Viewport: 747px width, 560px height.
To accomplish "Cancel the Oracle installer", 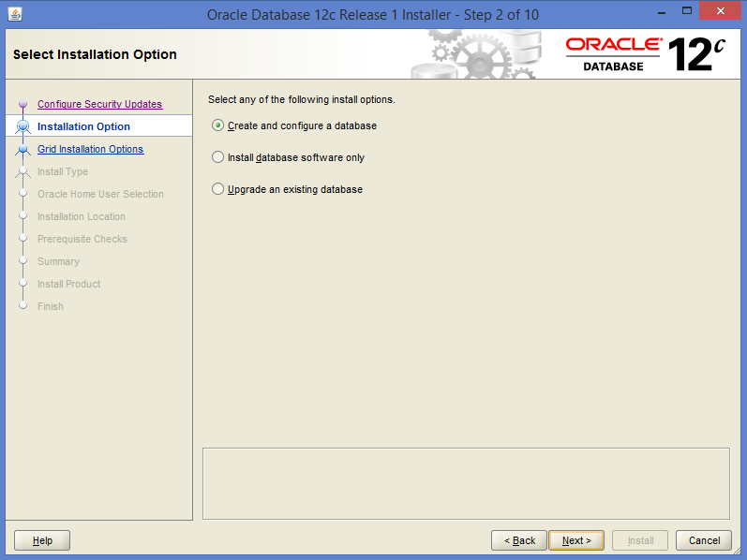I will (704, 540).
